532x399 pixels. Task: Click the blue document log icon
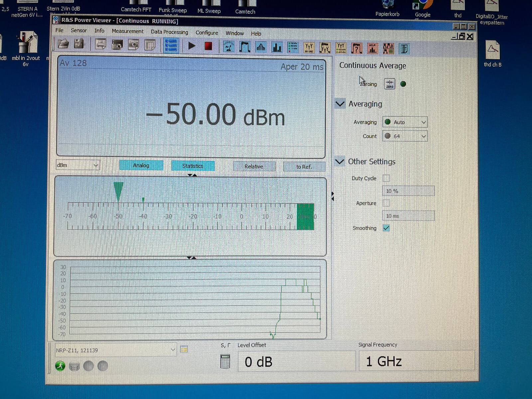point(404,49)
